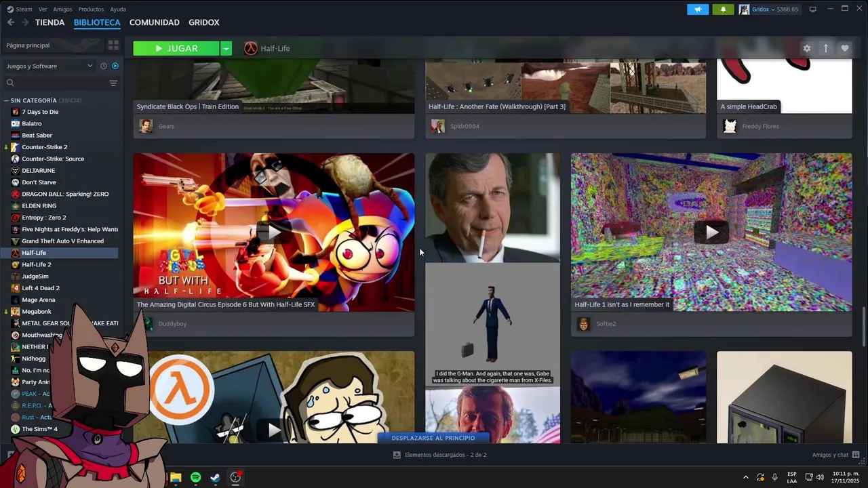Click the Softie2 author avatar
Viewport: 868px width, 488px height.
584,324
